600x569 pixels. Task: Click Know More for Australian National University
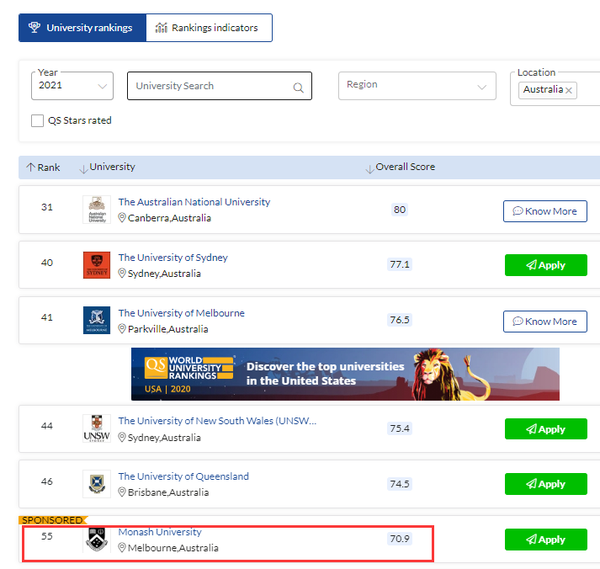pyautogui.click(x=545, y=211)
